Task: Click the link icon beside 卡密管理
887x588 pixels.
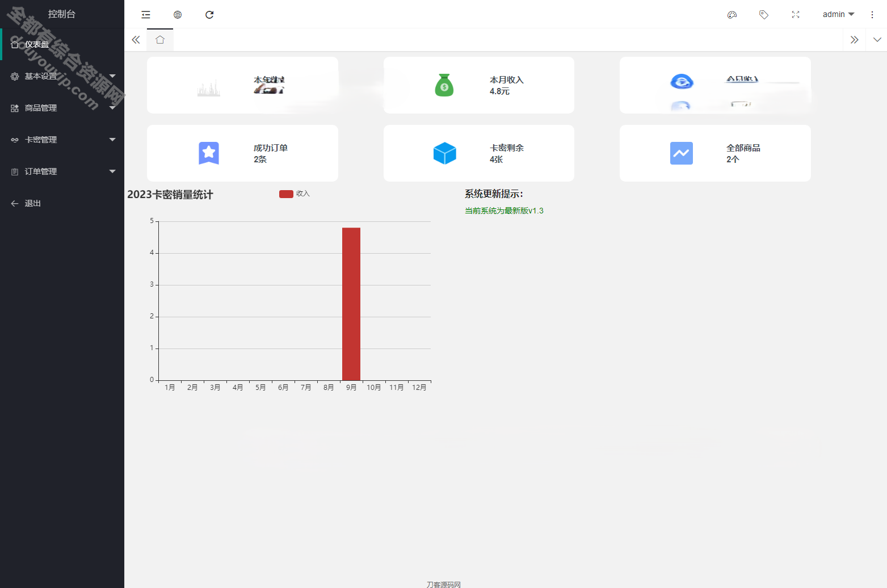Action: [x=15, y=140]
